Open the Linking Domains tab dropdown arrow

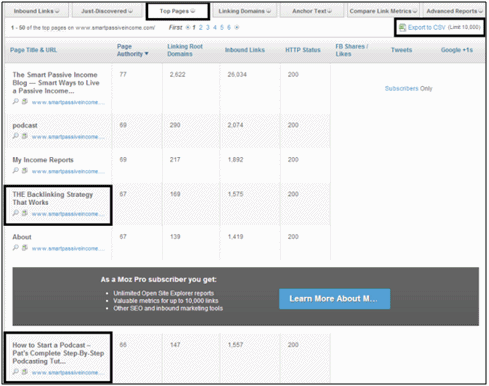[x=269, y=11]
